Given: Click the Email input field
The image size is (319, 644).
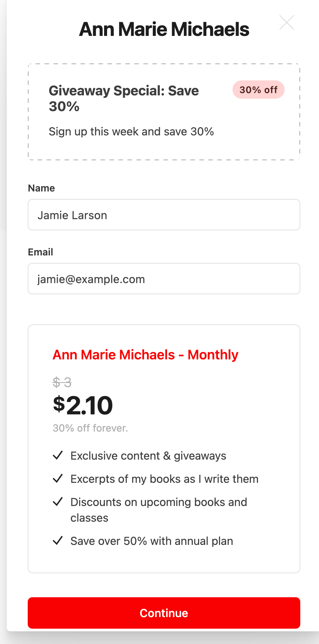Looking at the screenshot, I should [164, 279].
